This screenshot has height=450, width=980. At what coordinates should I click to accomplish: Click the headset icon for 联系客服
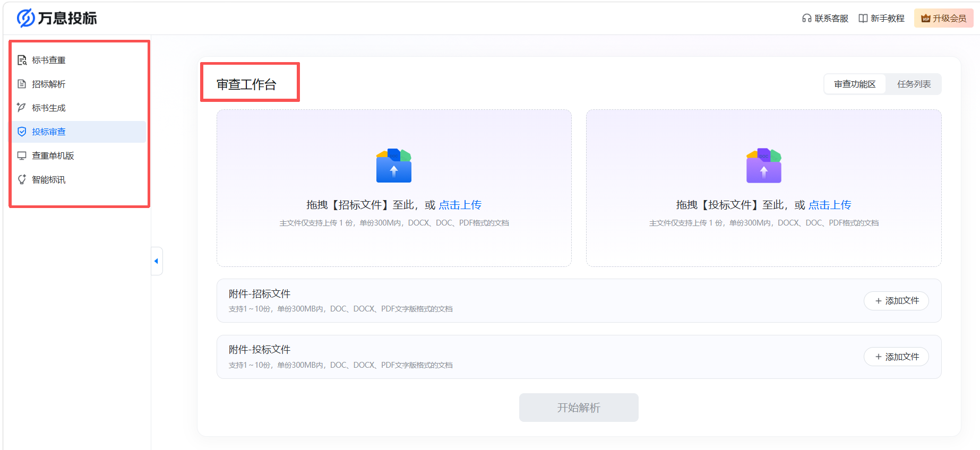tap(806, 18)
